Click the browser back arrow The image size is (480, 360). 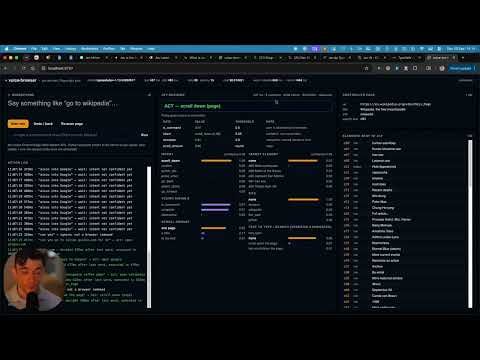point(6,68)
